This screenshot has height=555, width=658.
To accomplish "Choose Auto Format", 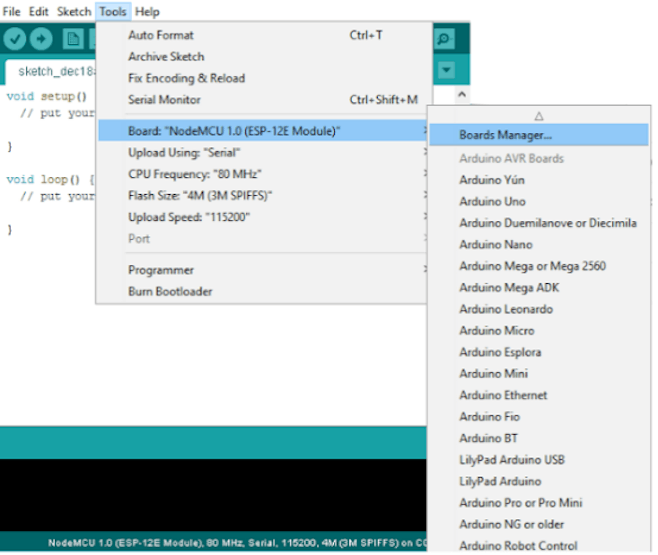I will (x=264, y=35).
